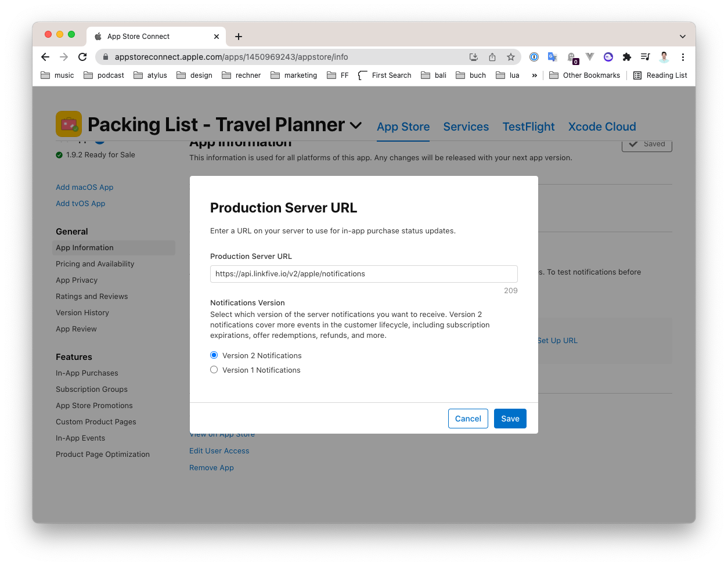
Task: Go back with the browser back arrow
Action: 45,57
